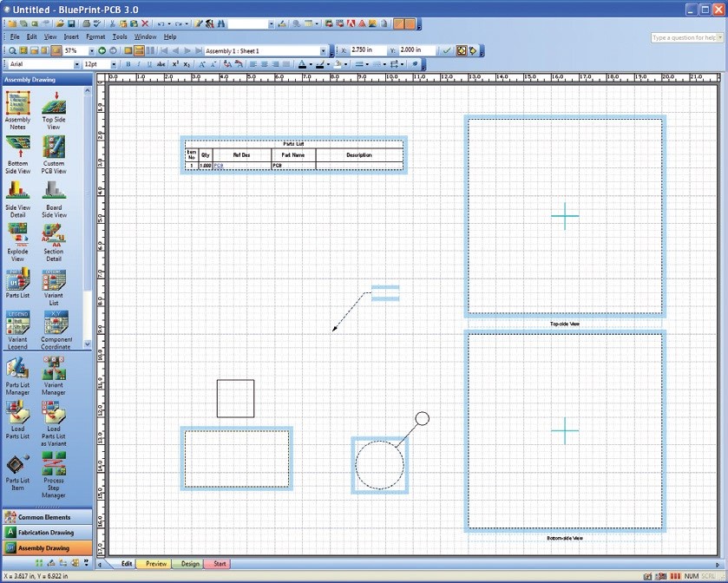Switch to the Start tab
Viewport: 728px width, 583px height.
[220, 564]
